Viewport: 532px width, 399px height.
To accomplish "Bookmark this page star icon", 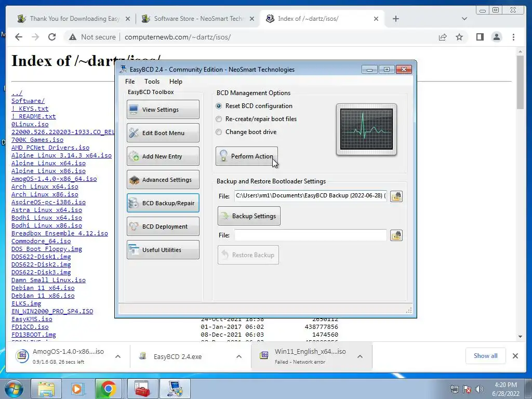I will [x=459, y=37].
